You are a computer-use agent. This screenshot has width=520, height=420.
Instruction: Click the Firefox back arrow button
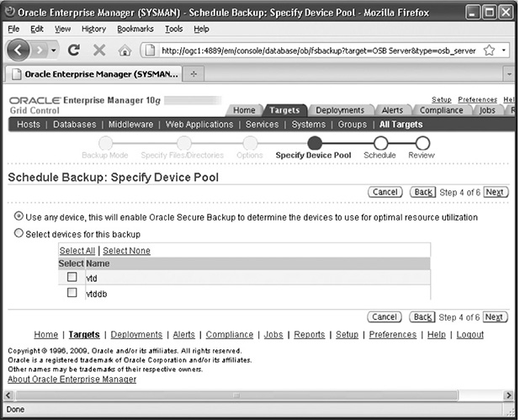tap(18, 51)
